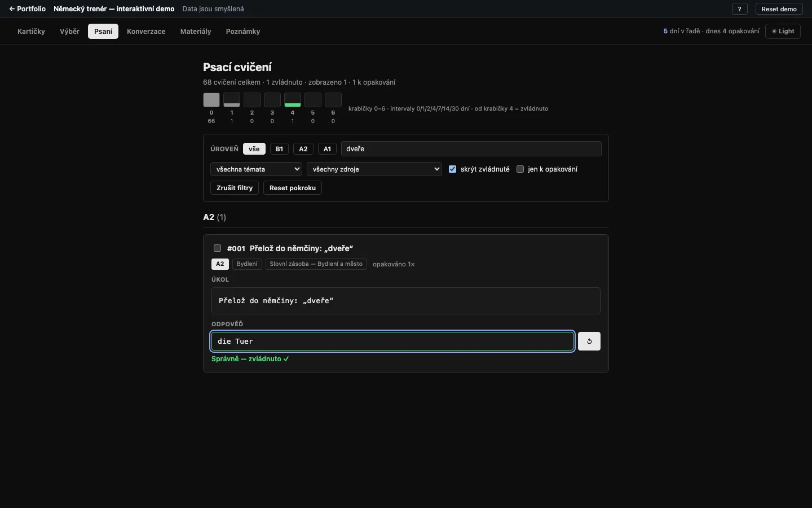Screen dimensions: 812x508
Task: Switch to Light theme
Action: [783, 32]
